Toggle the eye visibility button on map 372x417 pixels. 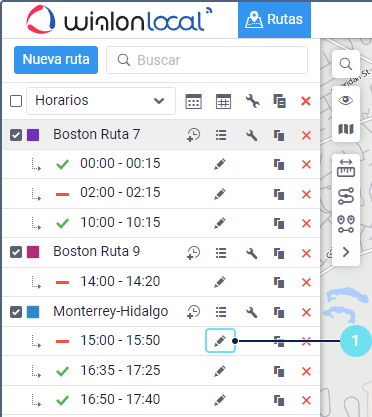point(346,100)
